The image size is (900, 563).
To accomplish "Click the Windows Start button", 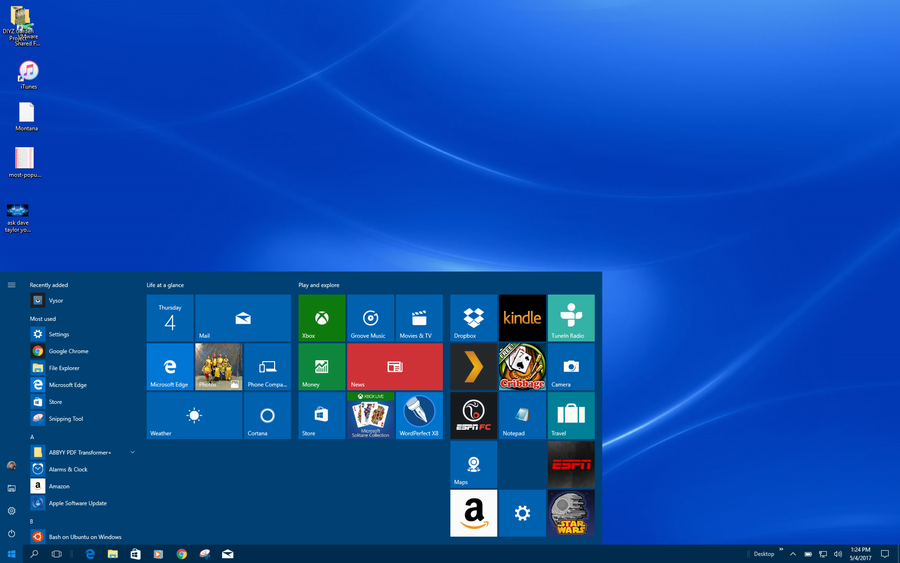I will 11,554.
